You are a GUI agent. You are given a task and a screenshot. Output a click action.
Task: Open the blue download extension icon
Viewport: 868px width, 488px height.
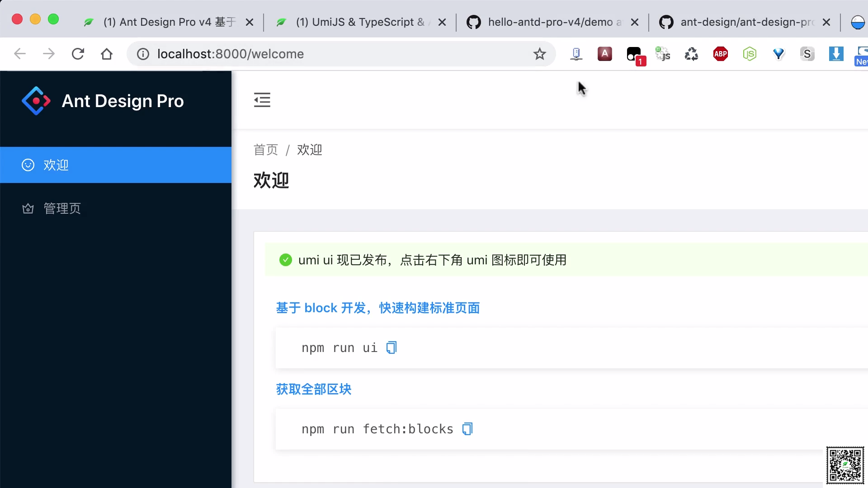click(x=836, y=54)
